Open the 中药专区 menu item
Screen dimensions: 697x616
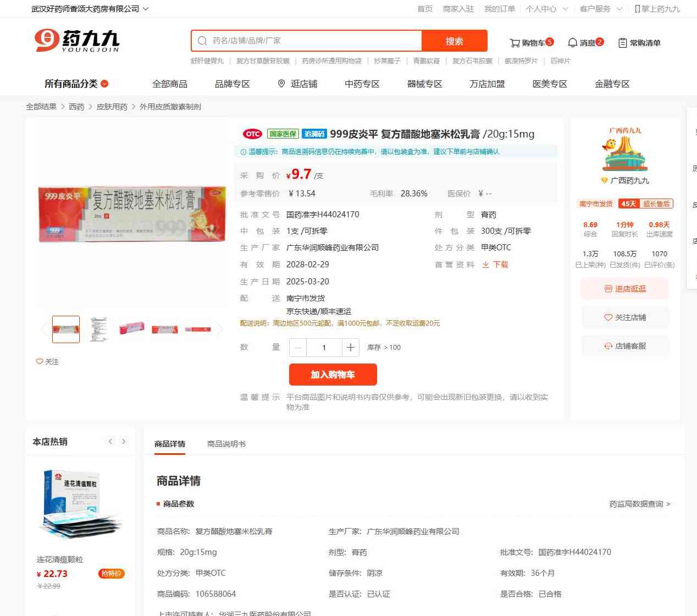point(362,84)
